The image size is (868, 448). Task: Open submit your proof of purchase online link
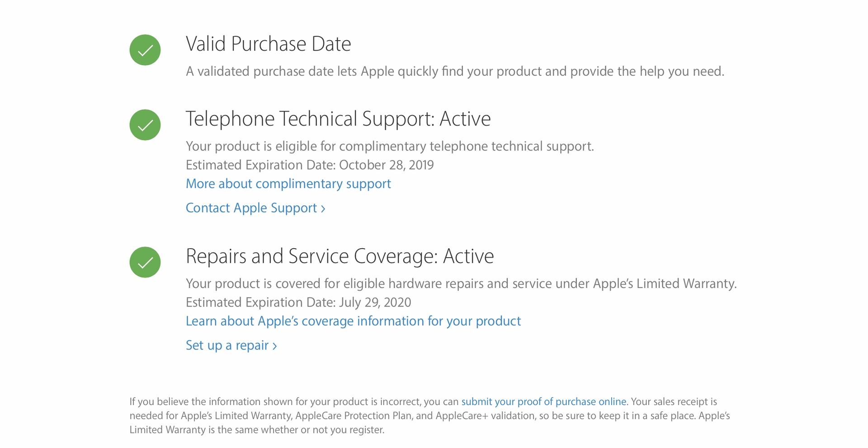[543, 401]
